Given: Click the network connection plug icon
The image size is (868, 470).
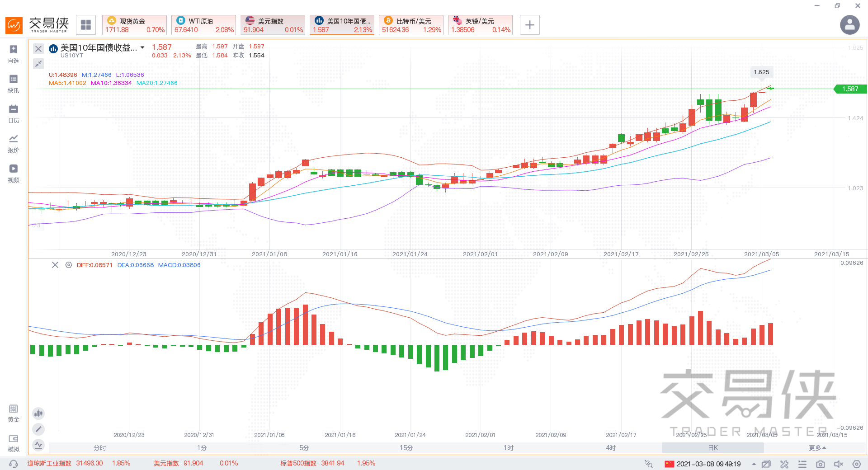Looking at the screenshot, I should (x=649, y=464).
